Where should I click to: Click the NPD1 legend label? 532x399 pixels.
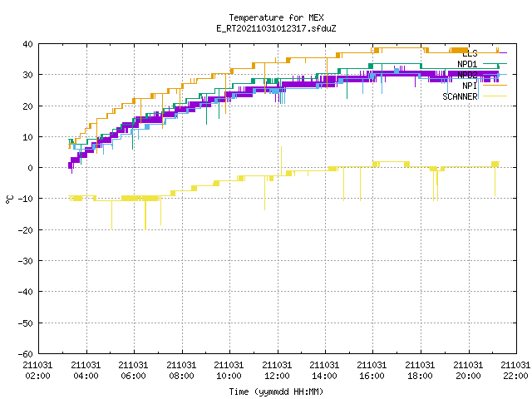[467, 64]
